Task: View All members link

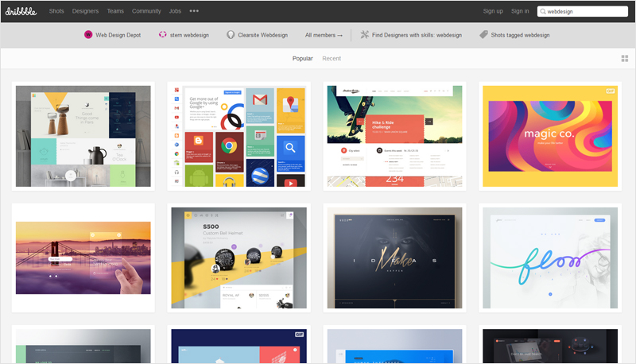Action: pyautogui.click(x=324, y=35)
